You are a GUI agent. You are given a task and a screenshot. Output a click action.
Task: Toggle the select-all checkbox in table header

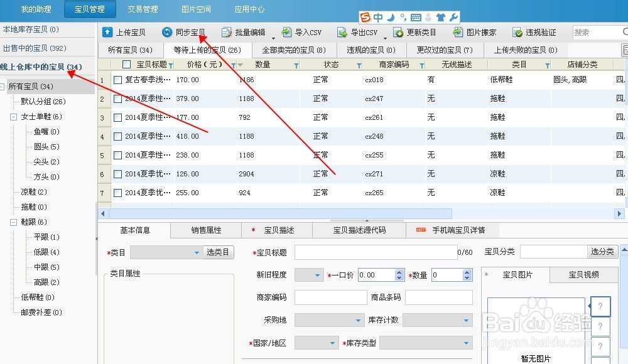(x=127, y=64)
